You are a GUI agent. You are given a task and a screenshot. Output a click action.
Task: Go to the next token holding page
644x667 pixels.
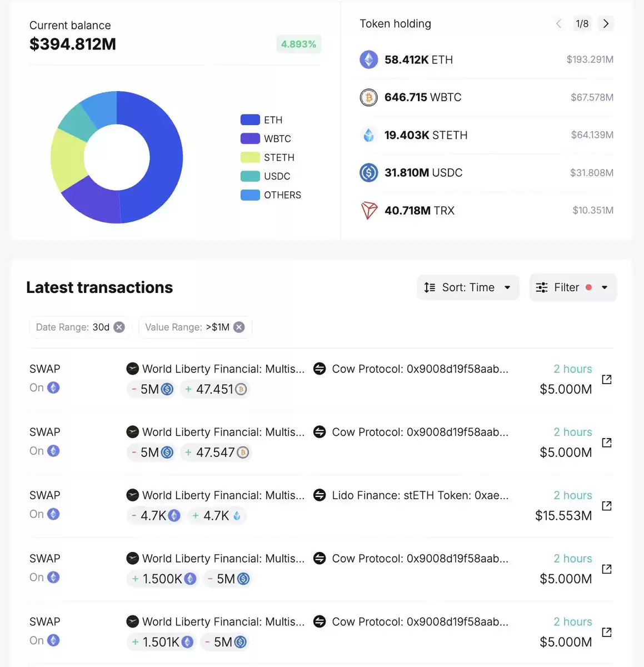606,23
